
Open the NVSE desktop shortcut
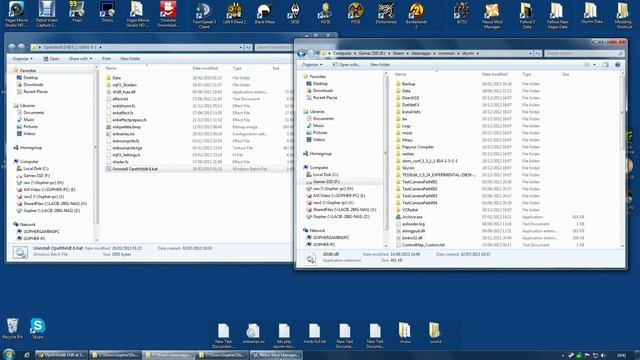[x=325, y=13]
